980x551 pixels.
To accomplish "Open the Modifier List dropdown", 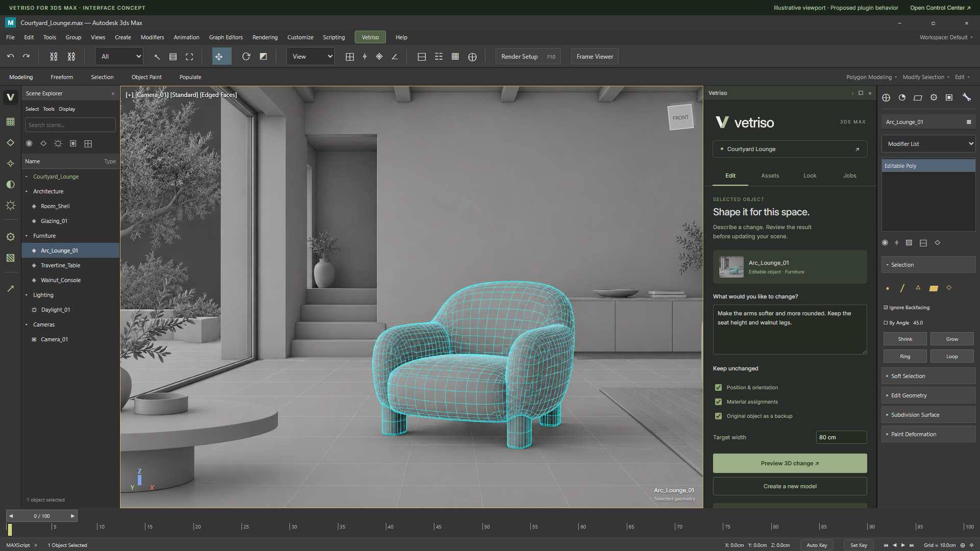I will tap(928, 144).
